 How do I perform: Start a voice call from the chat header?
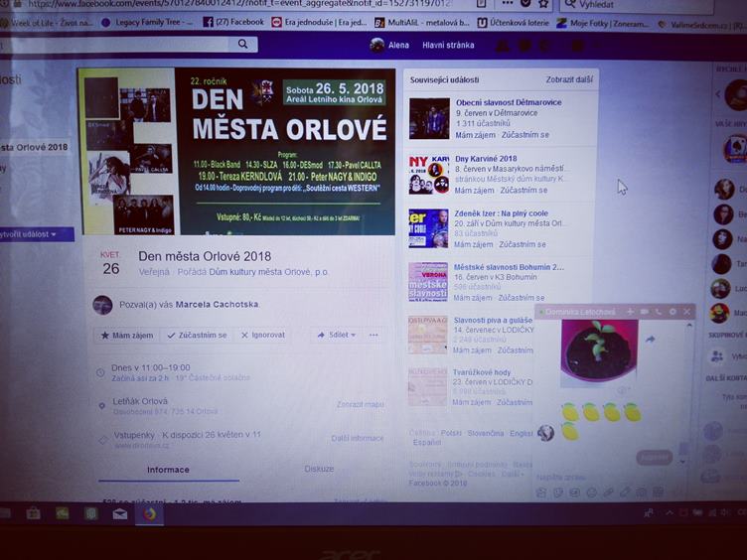pos(659,312)
